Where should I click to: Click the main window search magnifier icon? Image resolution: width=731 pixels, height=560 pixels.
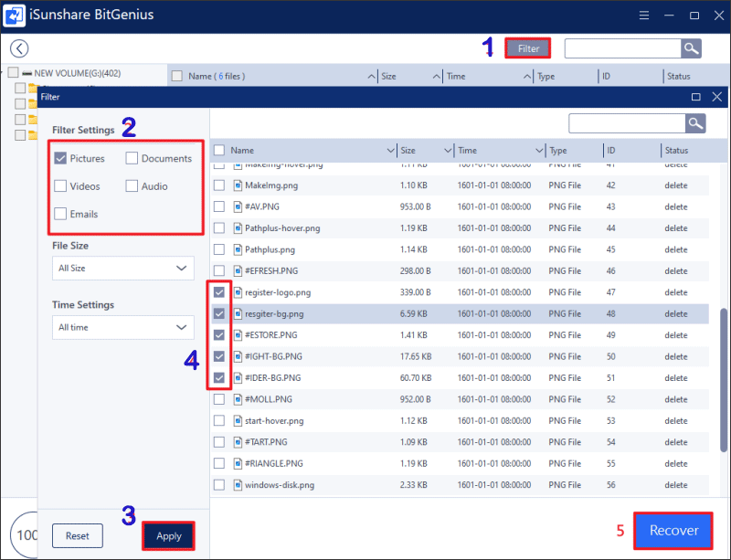coord(692,48)
